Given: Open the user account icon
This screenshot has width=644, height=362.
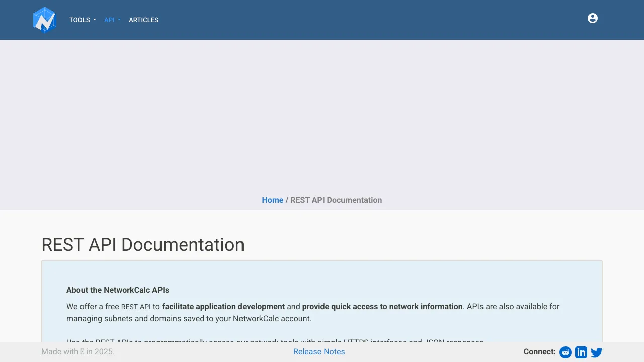Looking at the screenshot, I should tap(593, 18).
